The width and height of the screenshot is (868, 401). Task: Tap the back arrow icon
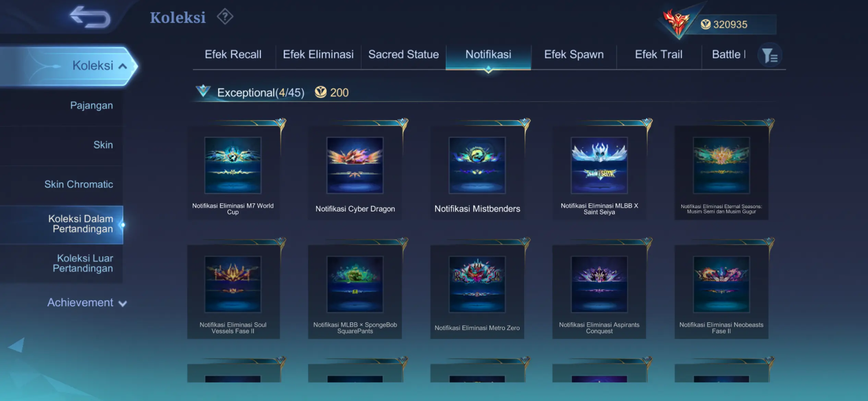click(90, 17)
